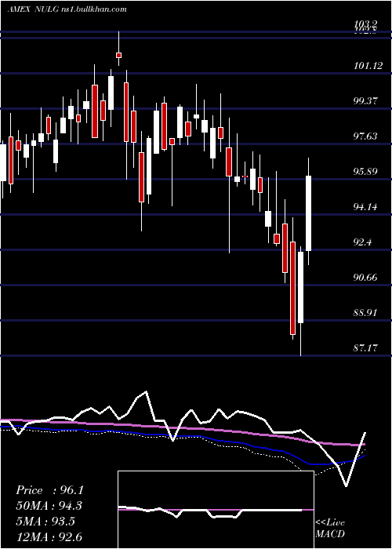Viewport: 392px width, 549px height.
Task: Click the <<Live MACD label
Action: 330,529
